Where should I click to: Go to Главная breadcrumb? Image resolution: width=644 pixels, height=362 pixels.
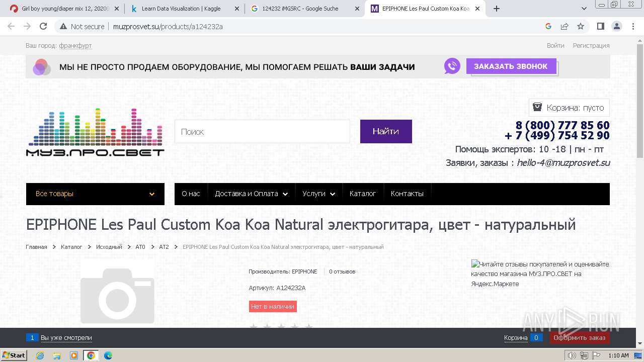pyautogui.click(x=36, y=247)
